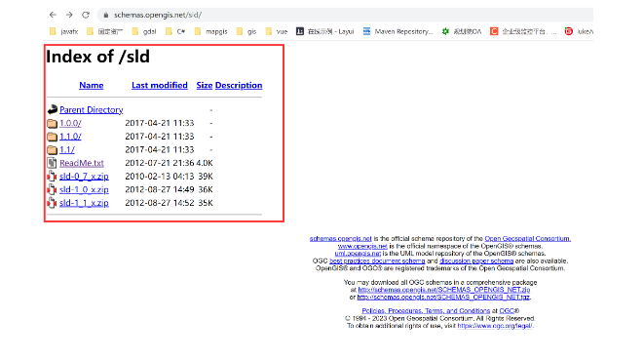View site info via the padlock icon
This screenshot has width=644, height=360.
pos(106,15)
